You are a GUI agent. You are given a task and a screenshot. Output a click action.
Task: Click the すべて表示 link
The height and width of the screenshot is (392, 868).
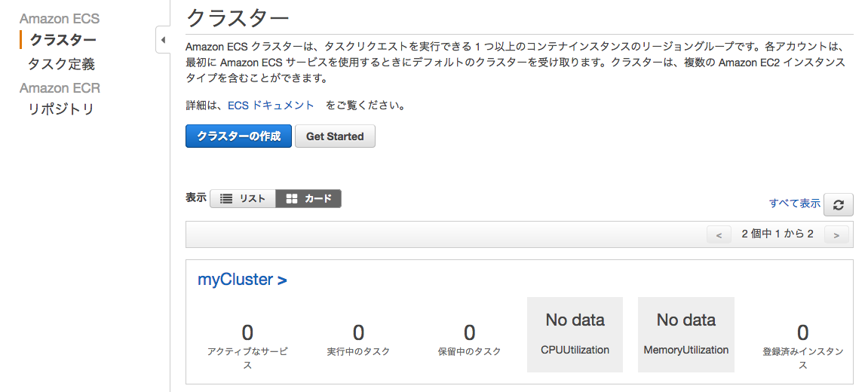[x=794, y=204]
